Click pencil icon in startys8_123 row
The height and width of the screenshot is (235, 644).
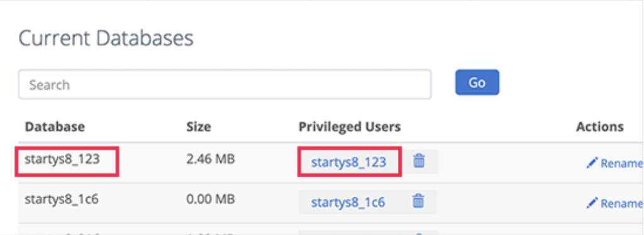click(x=591, y=163)
